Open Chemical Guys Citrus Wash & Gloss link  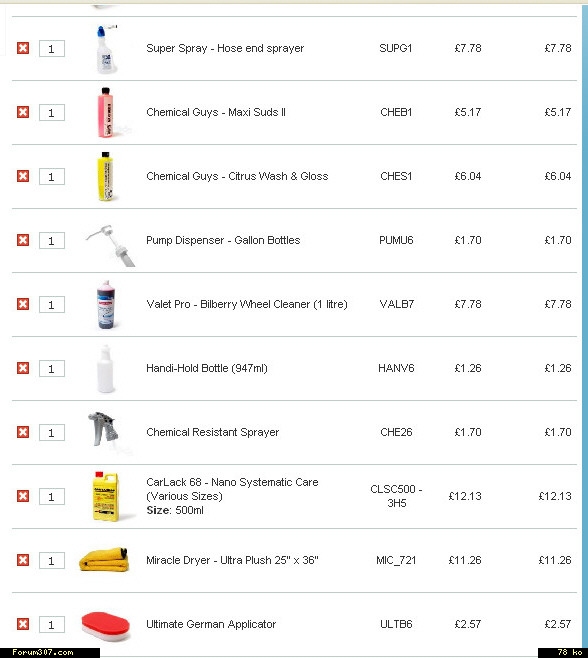point(237,176)
